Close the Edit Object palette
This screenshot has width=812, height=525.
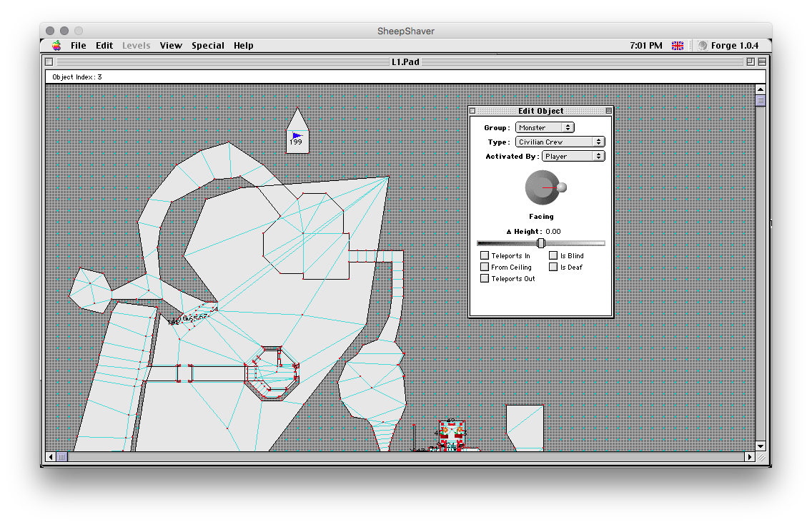click(x=472, y=111)
